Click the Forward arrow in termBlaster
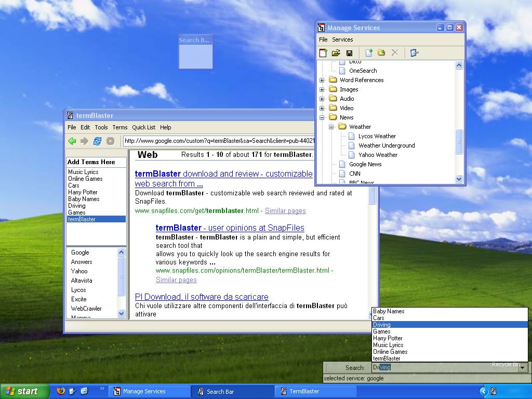 click(85, 141)
